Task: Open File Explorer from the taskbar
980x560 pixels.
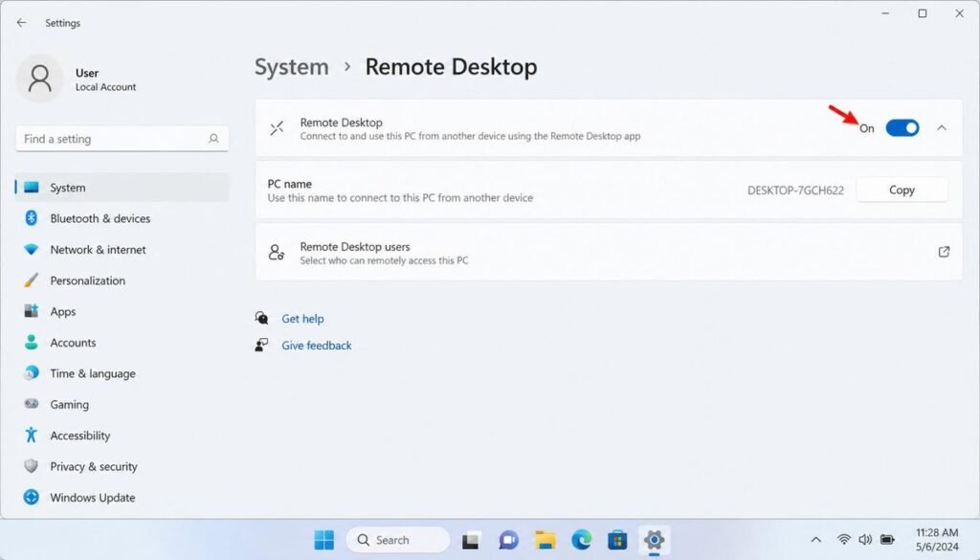Action: [545, 540]
